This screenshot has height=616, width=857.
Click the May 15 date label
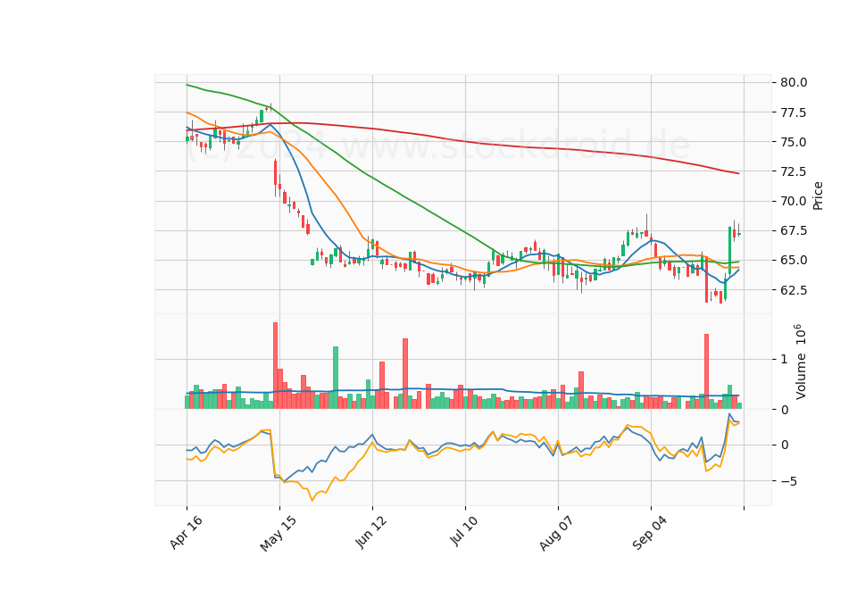[x=278, y=534]
